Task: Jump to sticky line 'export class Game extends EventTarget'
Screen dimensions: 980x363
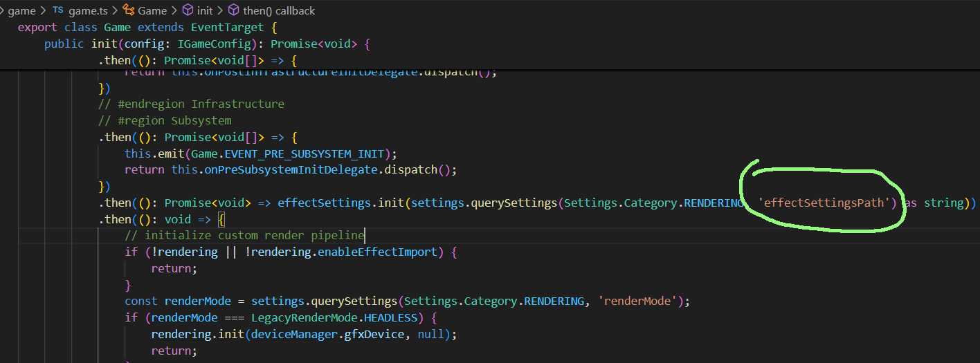Action: pyautogui.click(x=147, y=28)
